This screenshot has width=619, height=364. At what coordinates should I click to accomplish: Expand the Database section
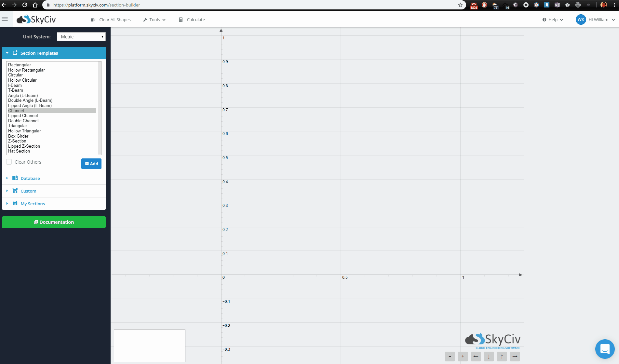pyautogui.click(x=30, y=178)
